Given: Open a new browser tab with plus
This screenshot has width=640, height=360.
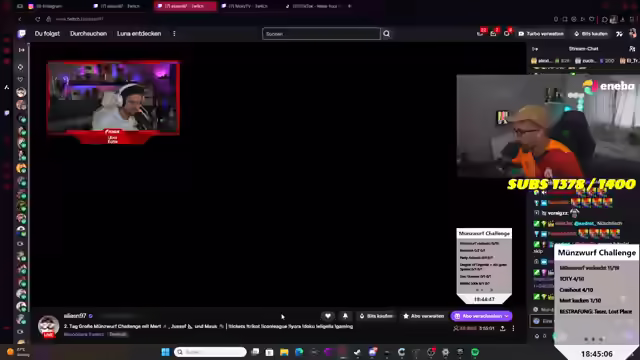Looking at the screenshot, I should click(349, 6).
